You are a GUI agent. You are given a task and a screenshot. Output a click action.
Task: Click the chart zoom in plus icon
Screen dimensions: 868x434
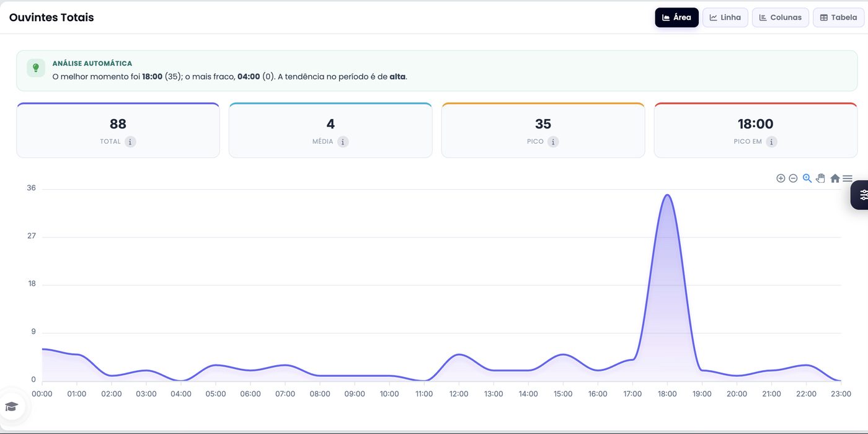coord(781,179)
